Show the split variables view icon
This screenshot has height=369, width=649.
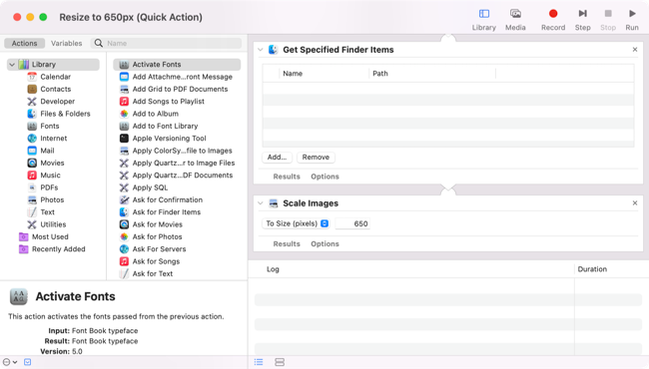point(280,362)
